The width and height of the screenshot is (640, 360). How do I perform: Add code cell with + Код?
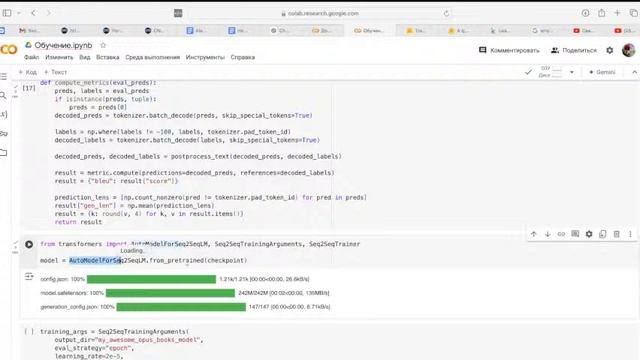28,72
